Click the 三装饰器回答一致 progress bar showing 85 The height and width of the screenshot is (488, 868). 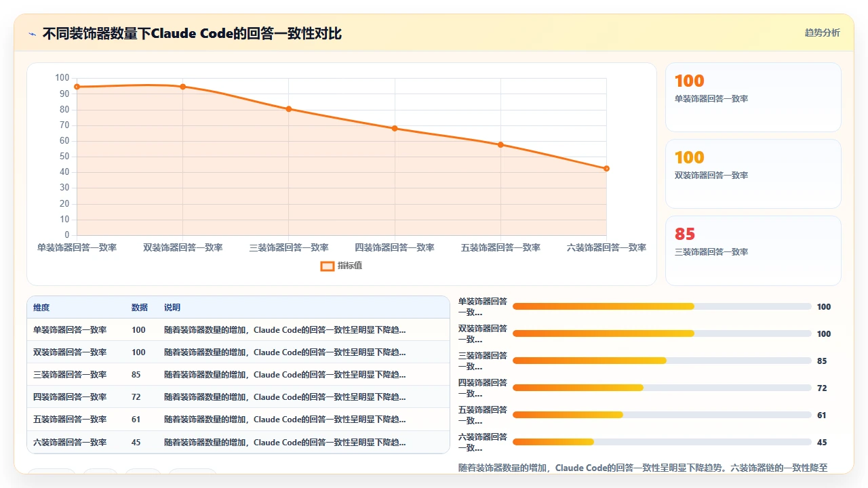point(662,361)
